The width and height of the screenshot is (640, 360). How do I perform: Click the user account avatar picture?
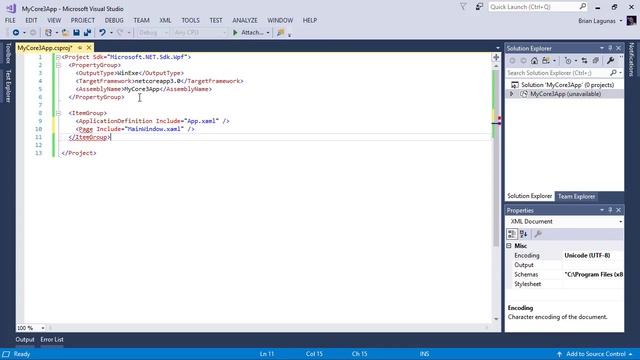(631, 20)
